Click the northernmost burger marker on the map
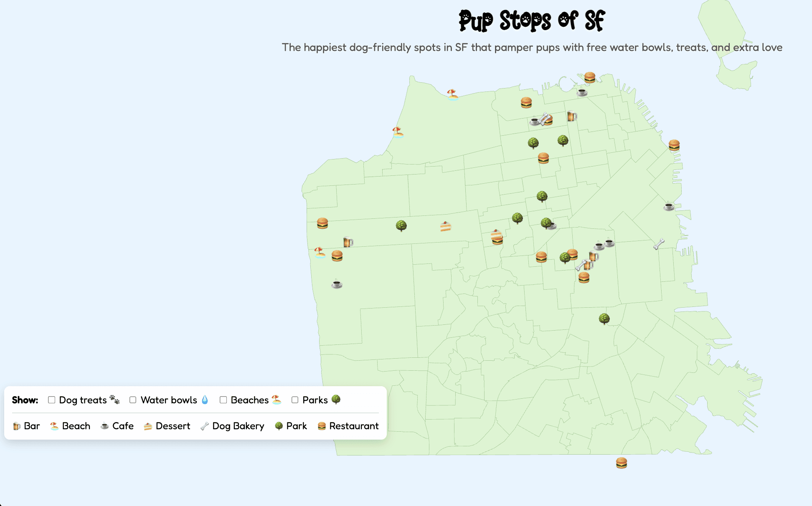 tap(589, 77)
